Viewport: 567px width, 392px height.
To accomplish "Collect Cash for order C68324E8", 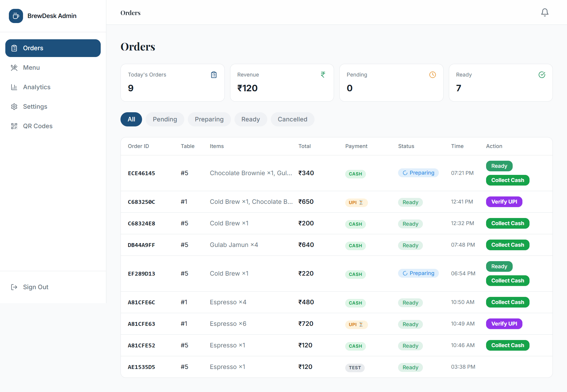I will pos(508,223).
